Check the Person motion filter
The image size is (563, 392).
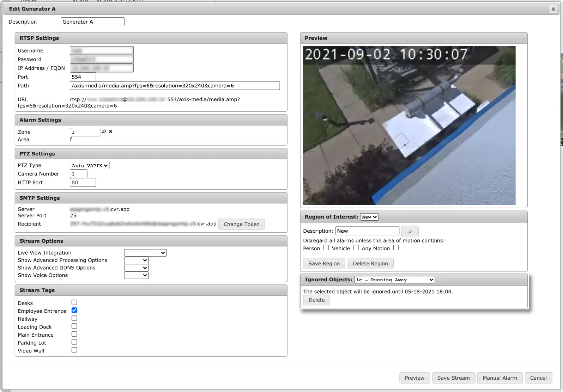(x=326, y=248)
